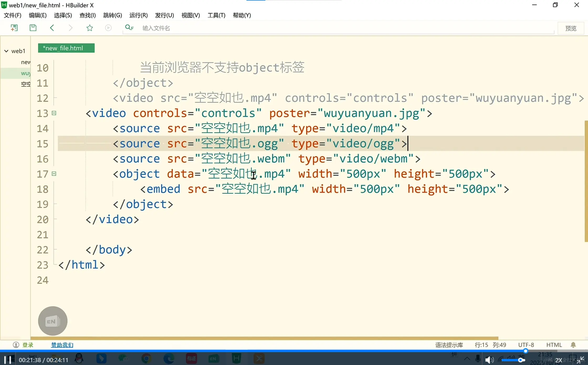Image resolution: width=588 pixels, height=365 pixels.
Task: Click the round EN input method badge
Action: click(52, 321)
